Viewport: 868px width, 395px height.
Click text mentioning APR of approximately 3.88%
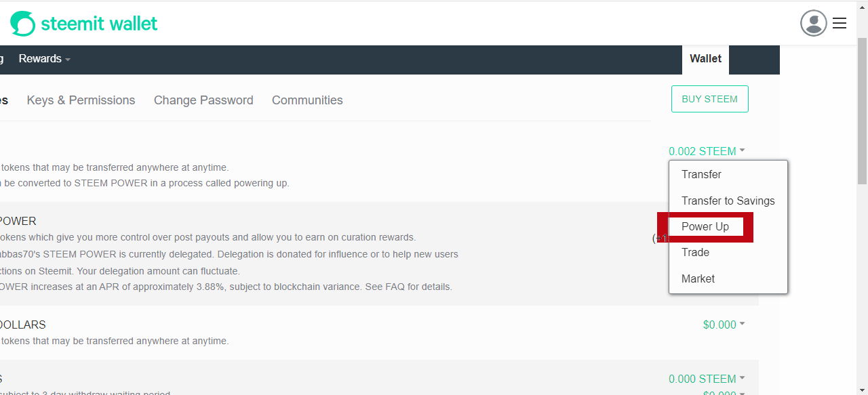click(226, 287)
